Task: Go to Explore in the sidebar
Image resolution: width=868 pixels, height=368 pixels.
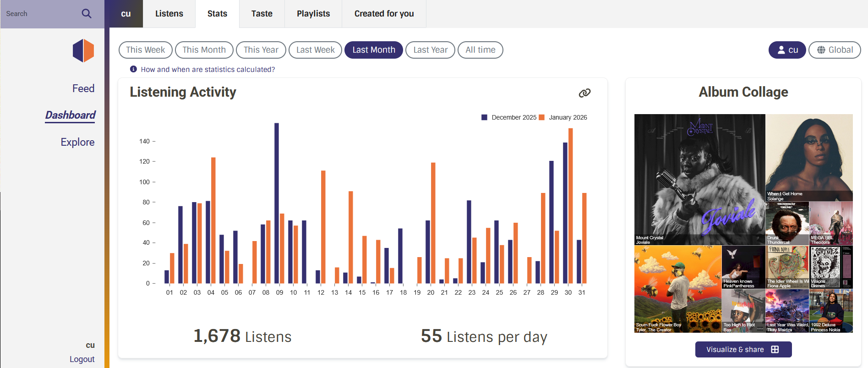Action: [77, 142]
